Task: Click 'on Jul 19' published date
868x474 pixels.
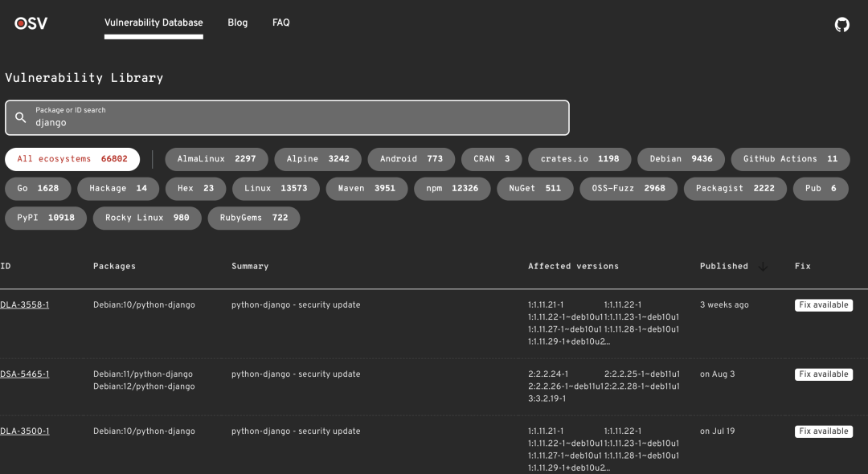Action: [717, 431]
